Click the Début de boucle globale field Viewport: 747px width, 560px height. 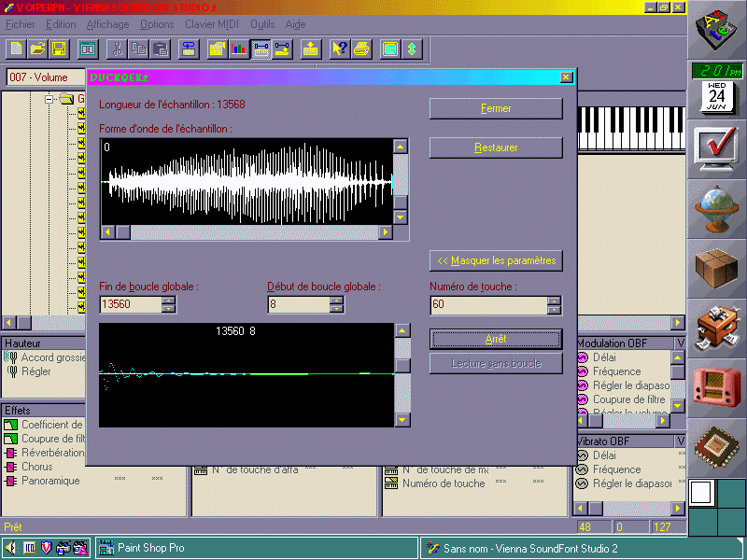(x=299, y=304)
